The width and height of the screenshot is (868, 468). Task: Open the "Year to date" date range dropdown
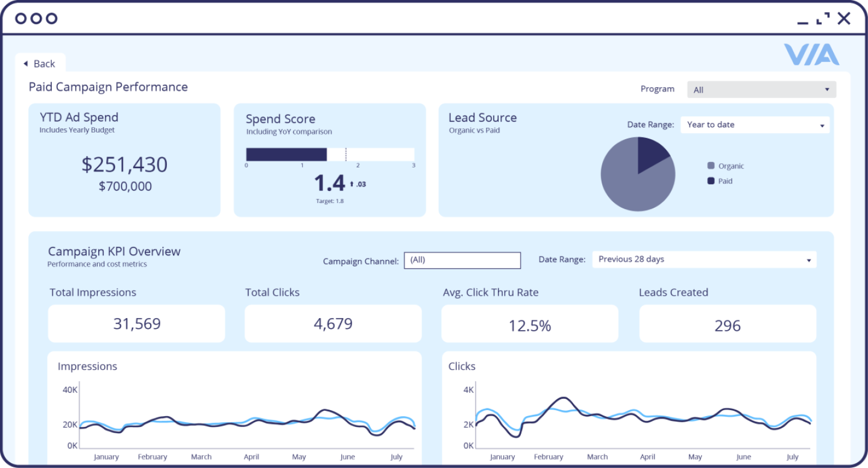(754, 125)
